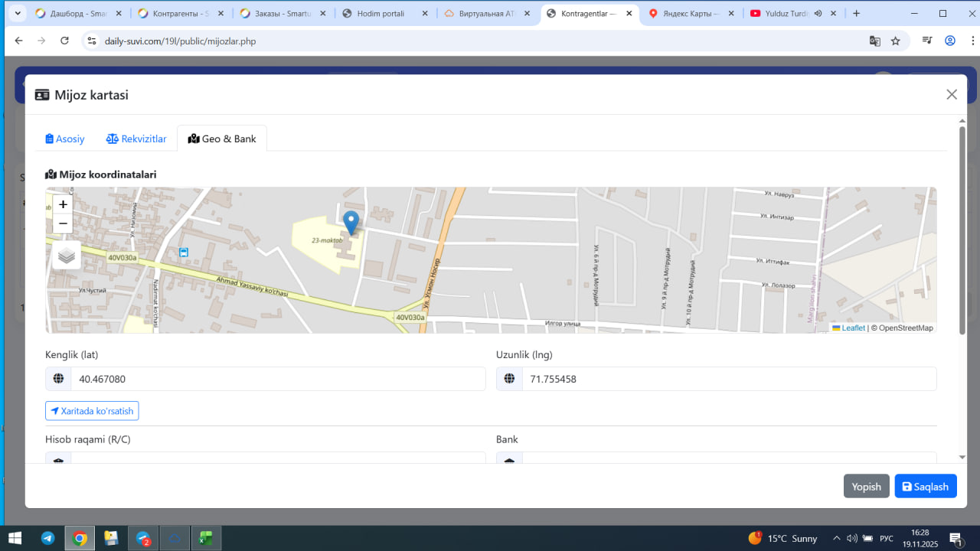Click the Ahmad Yassaviy ko'chasi street label
Viewport: 980px width, 551px height.
click(252, 286)
